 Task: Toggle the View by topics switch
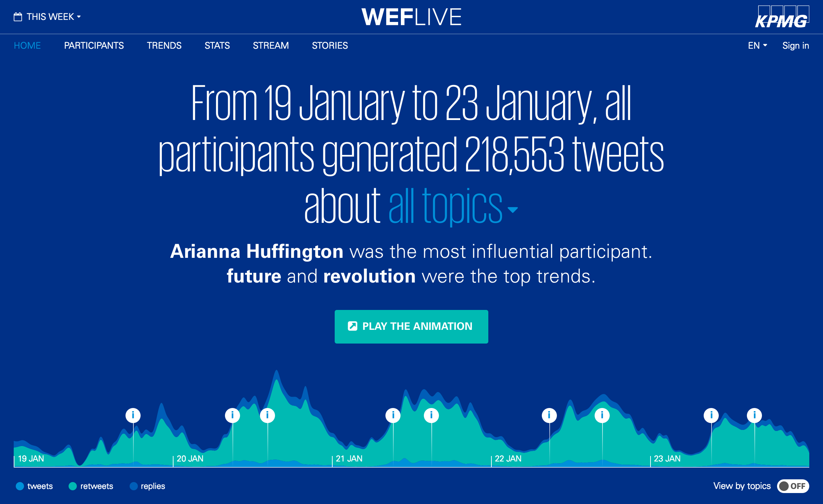(x=793, y=486)
